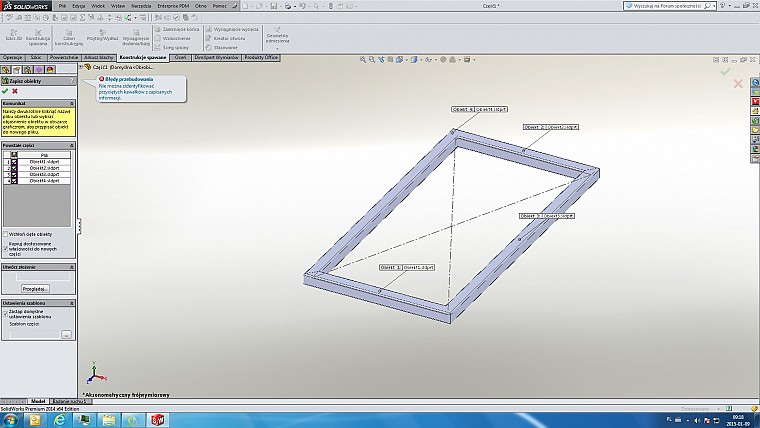
Task: Switch to the Arkusz blachy tab
Action: (x=99, y=58)
